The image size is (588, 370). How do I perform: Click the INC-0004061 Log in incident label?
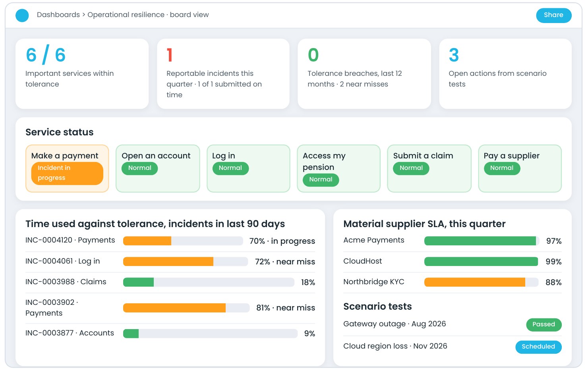pyautogui.click(x=62, y=261)
